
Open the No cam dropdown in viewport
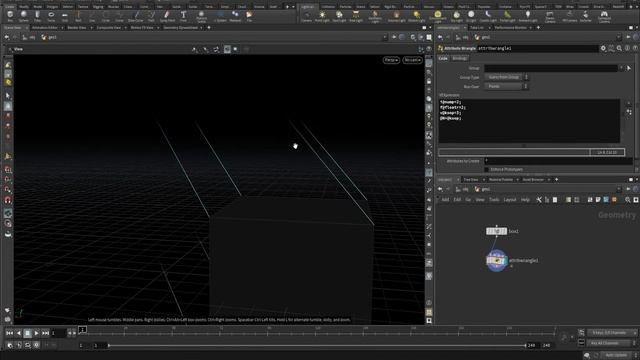coord(412,60)
